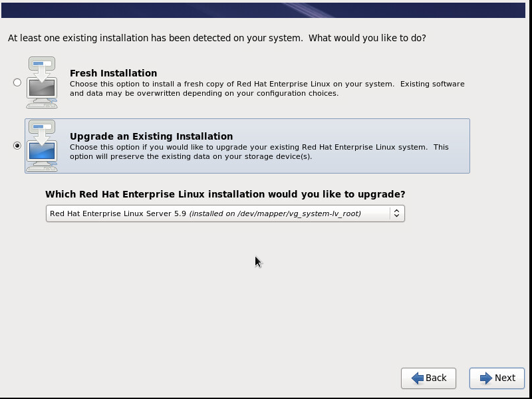Proceed with the Next button label
Image resolution: width=532 pixels, height=399 pixels.
point(505,378)
